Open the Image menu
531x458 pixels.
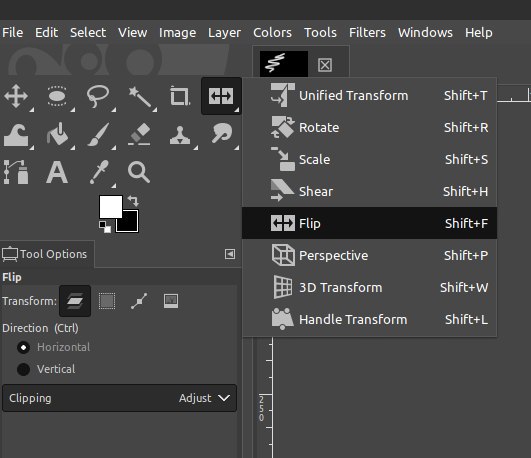pos(177,33)
